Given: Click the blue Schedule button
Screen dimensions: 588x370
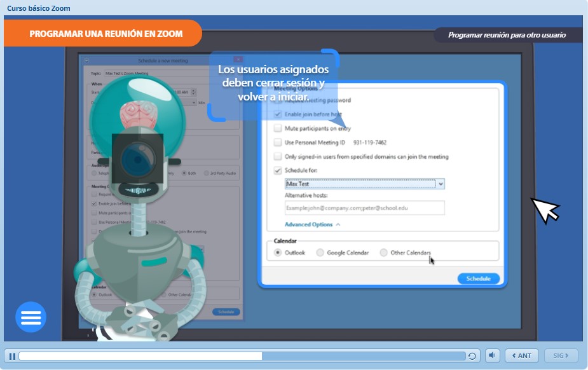Looking at the screenshot, I should pos(478,278).
